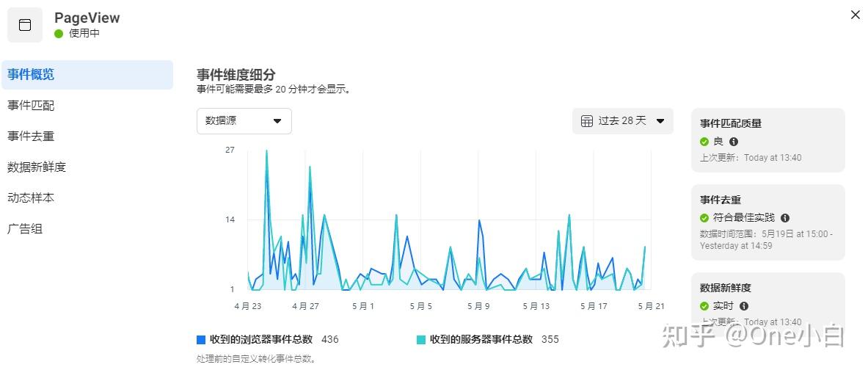The height and width of the screenshot is (370, 868).
Task: Click info icon next to 良
Action: [x=734, y=142]
